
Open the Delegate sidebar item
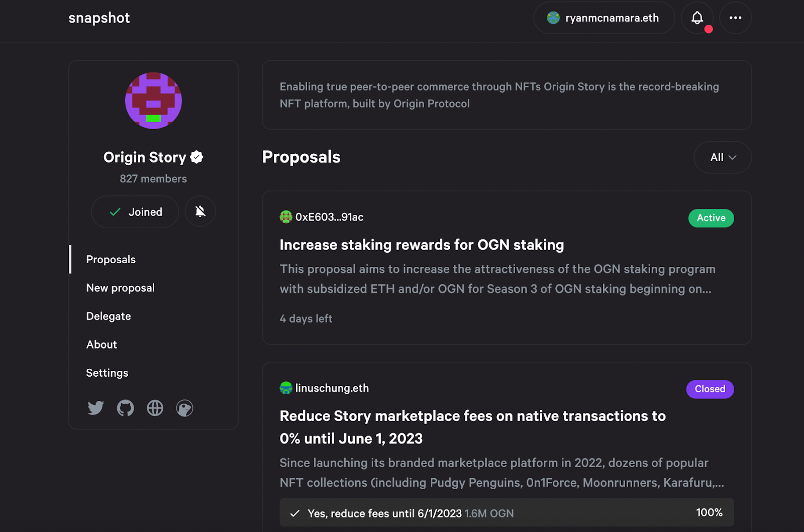coord(109,316)
